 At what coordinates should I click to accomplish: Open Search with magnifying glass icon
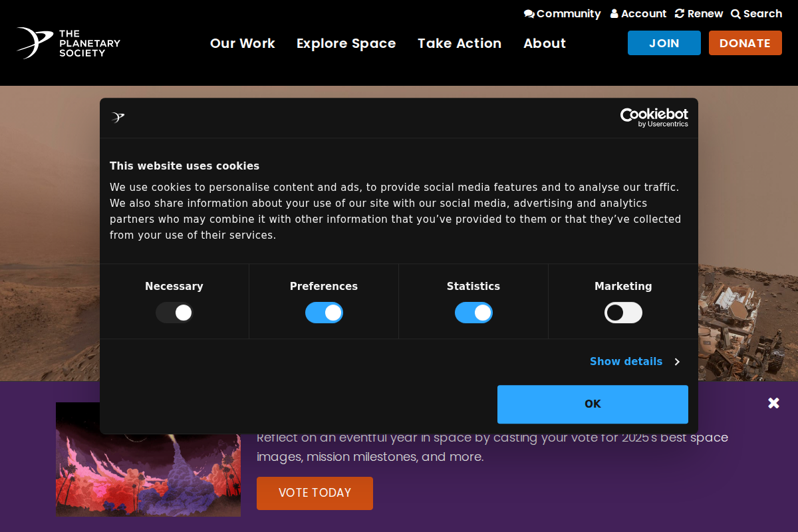pyautogui.click(x=735, y=14)
